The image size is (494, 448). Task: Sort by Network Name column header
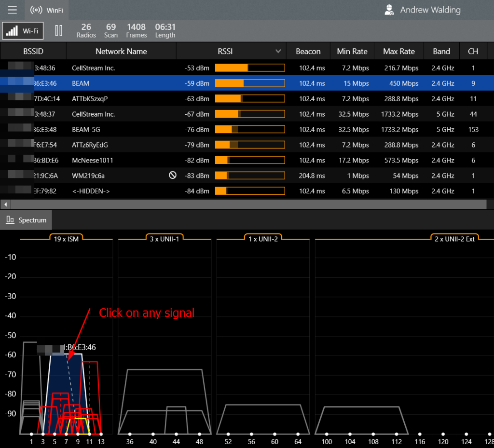[x=121, y=51]
